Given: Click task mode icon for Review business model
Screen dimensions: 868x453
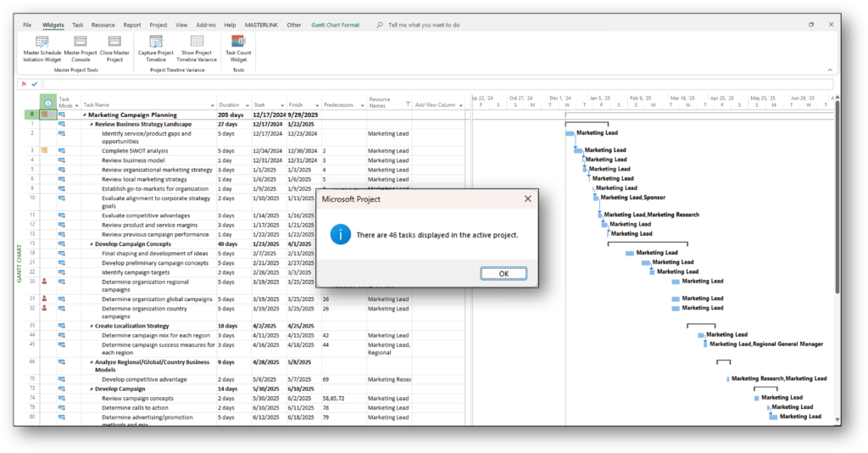Looking at the screenshot, I should click(x=61, y=160).
